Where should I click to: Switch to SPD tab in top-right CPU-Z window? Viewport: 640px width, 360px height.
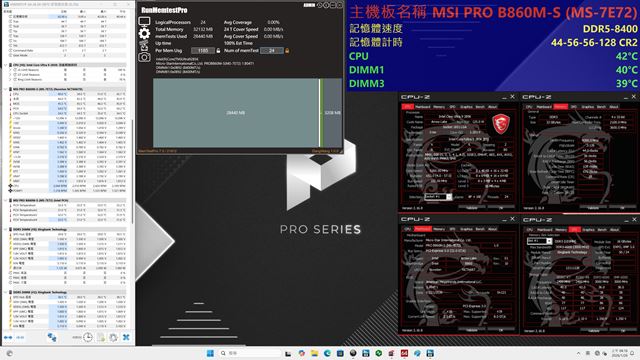[573, 107]
